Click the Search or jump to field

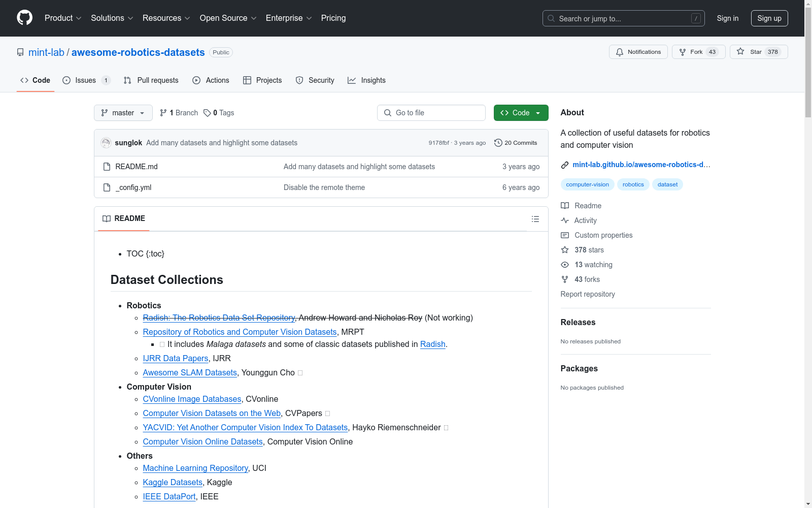624,18
